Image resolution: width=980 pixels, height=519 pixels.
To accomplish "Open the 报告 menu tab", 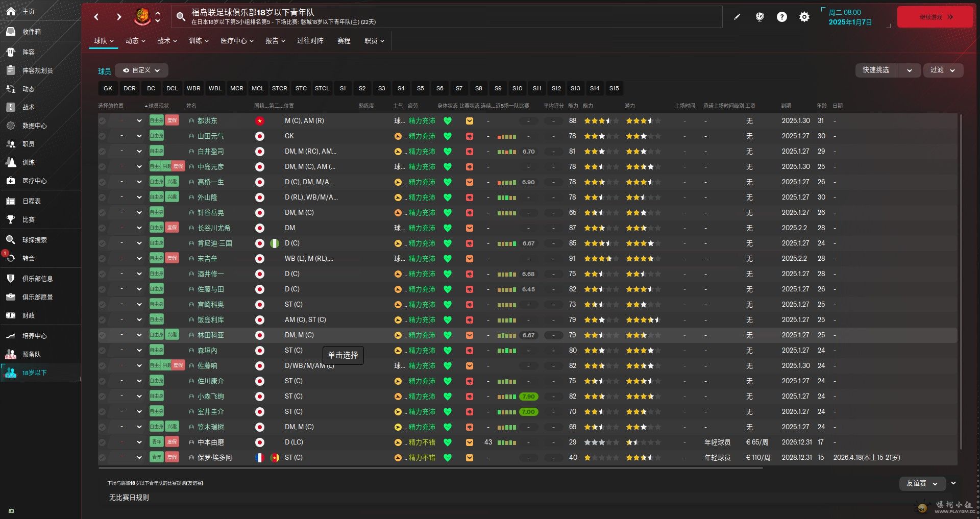I will click(x=275, y=41).
